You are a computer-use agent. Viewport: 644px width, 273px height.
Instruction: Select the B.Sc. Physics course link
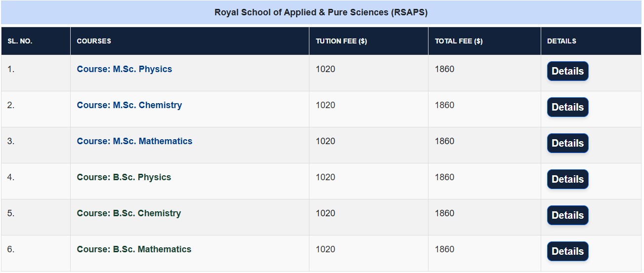124,177
